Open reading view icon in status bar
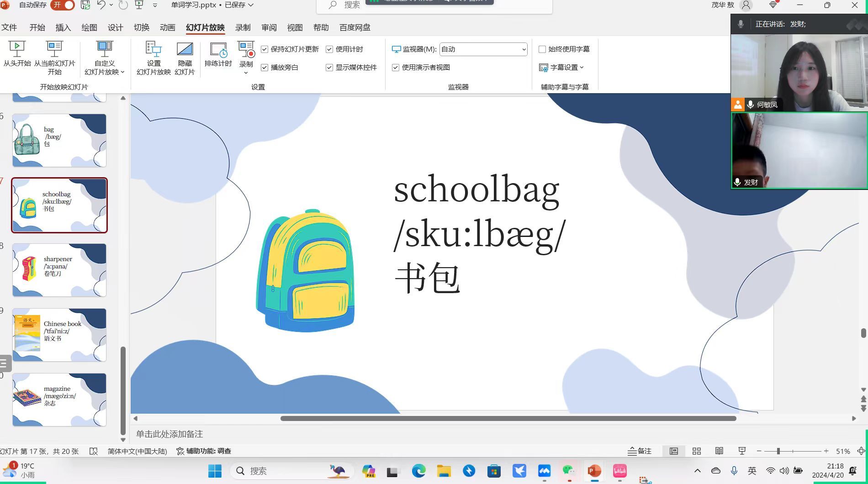 (719, 451)
